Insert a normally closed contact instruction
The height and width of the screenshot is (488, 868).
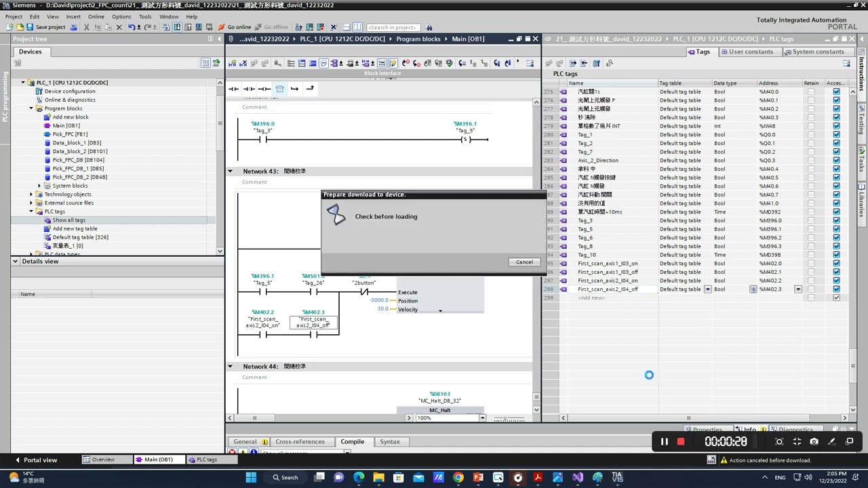pyautogui.click(x=249, y=89)
